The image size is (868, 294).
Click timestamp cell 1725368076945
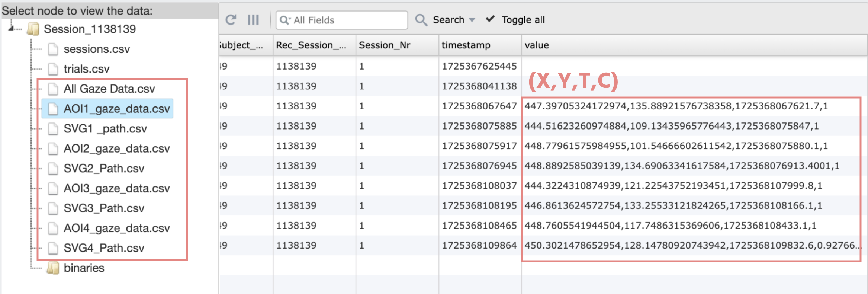pyautogui.click(x=479, y=166)
